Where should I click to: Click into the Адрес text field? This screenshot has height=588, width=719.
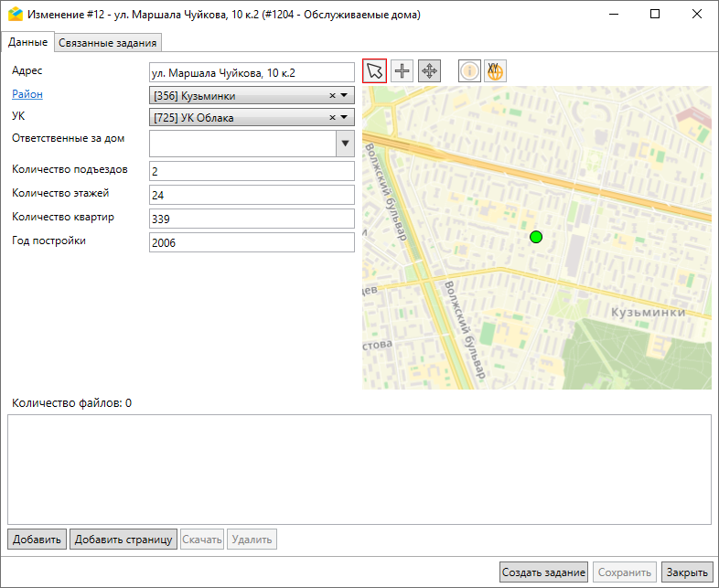click(x=251, y=72)
